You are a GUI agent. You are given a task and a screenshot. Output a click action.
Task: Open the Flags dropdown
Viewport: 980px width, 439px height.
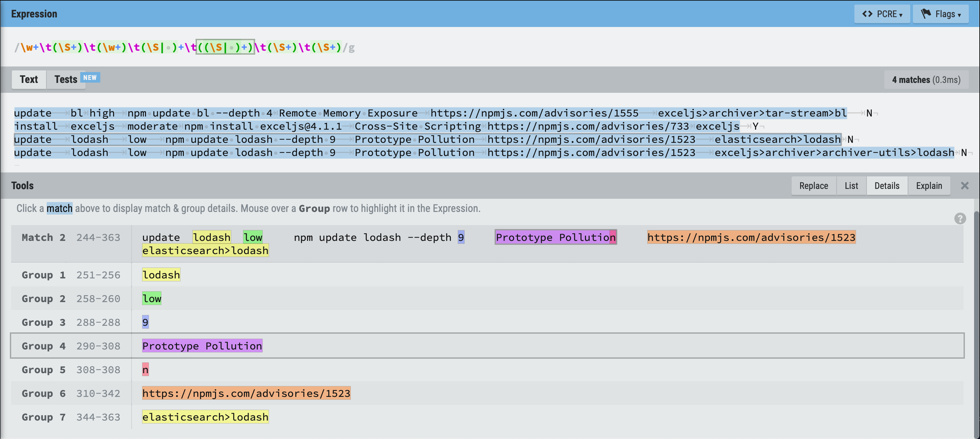pos(941,14)
